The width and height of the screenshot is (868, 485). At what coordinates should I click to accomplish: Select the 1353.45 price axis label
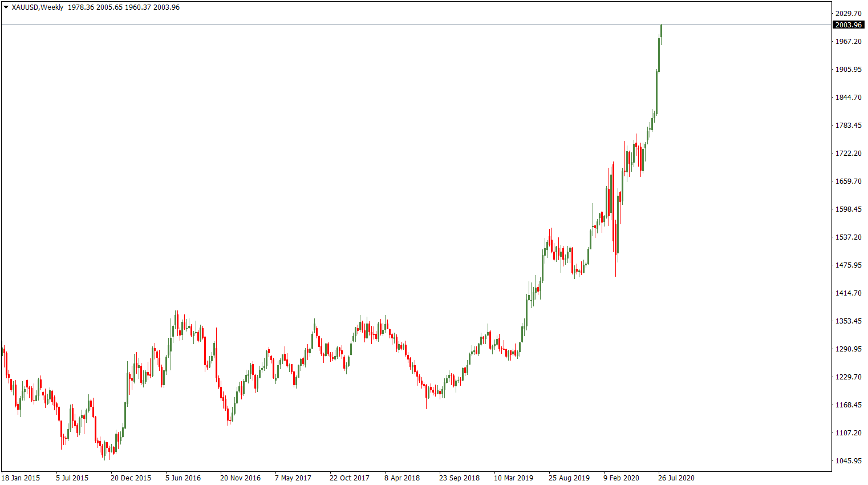[x=848, y=321]
